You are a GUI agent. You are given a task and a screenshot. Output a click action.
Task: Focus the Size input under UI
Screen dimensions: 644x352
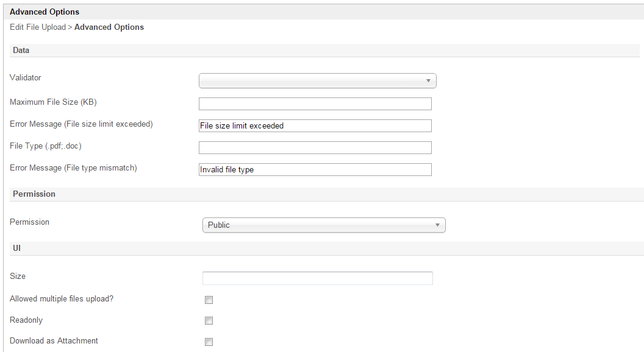coord(317,278)
